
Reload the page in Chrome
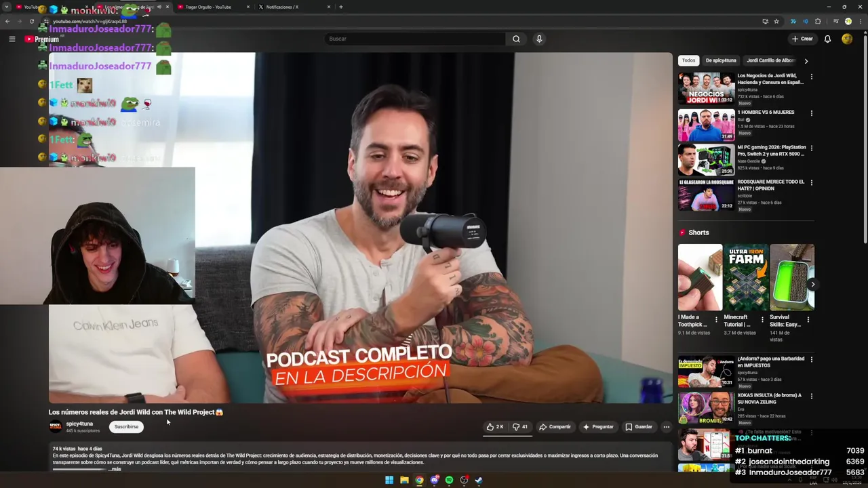click(x=31, y=21)
